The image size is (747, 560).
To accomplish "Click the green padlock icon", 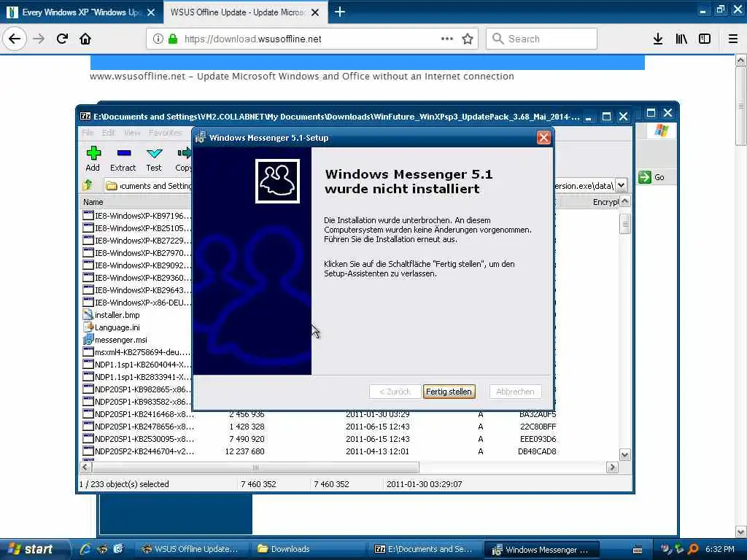I will point(173,39).
